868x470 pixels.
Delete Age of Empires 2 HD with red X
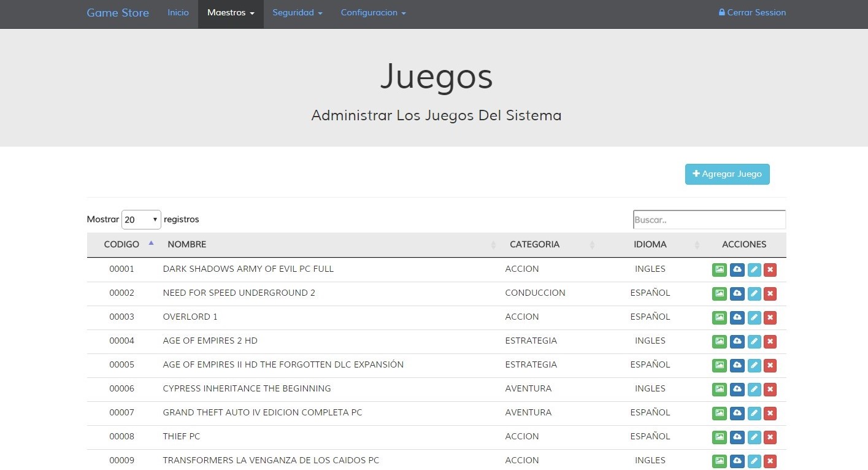pos(770,341)
